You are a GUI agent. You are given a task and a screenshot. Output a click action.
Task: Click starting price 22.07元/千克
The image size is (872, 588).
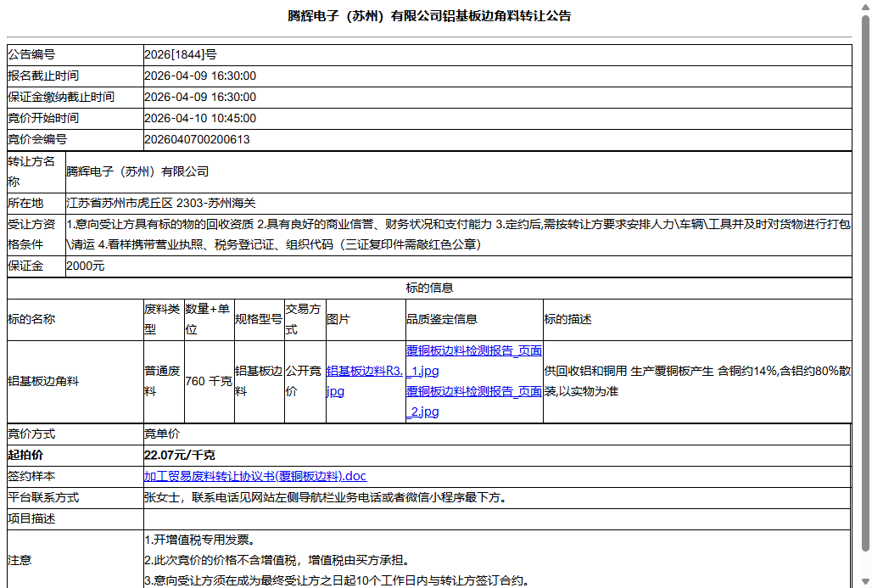click(x=180, y=455)
